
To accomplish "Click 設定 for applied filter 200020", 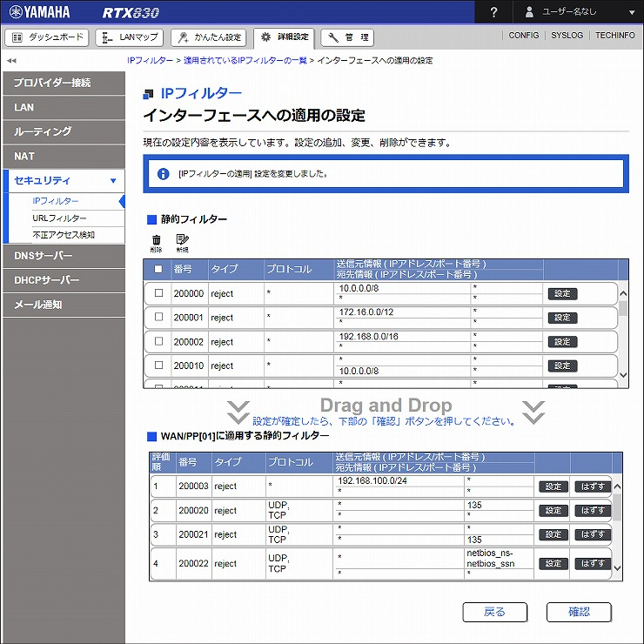I will click(553, 511).
